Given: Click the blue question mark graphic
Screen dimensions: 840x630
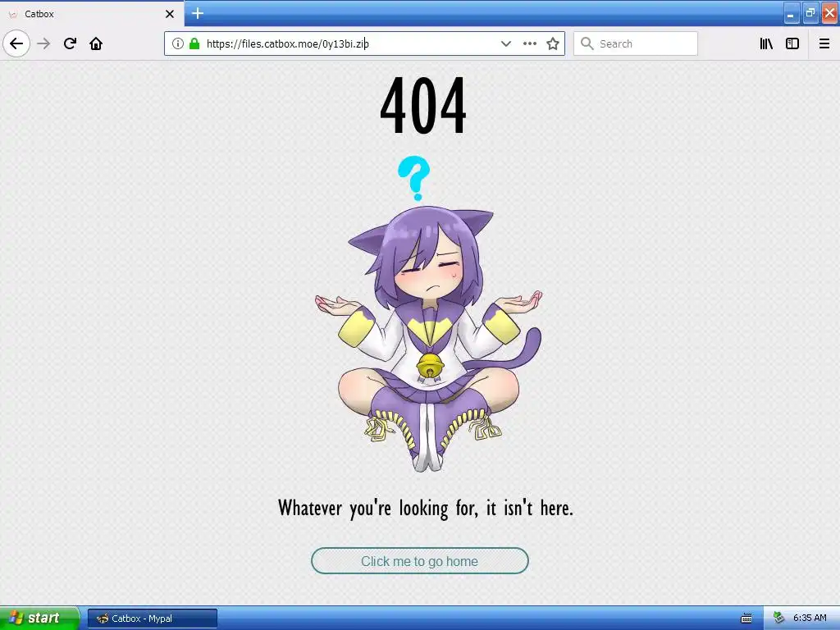Looking at the screenshot, I should (414, 178).
